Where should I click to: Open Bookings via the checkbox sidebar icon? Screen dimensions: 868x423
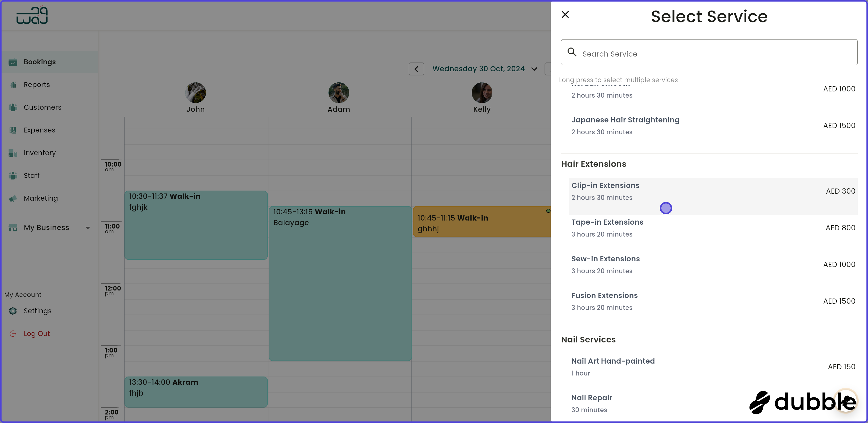(x=12, y=62)
